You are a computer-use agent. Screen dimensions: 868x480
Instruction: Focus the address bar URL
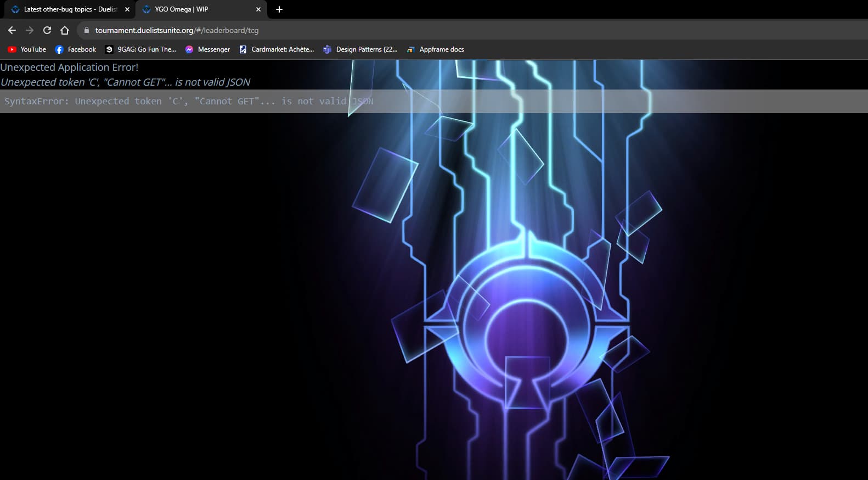(177, 30)
